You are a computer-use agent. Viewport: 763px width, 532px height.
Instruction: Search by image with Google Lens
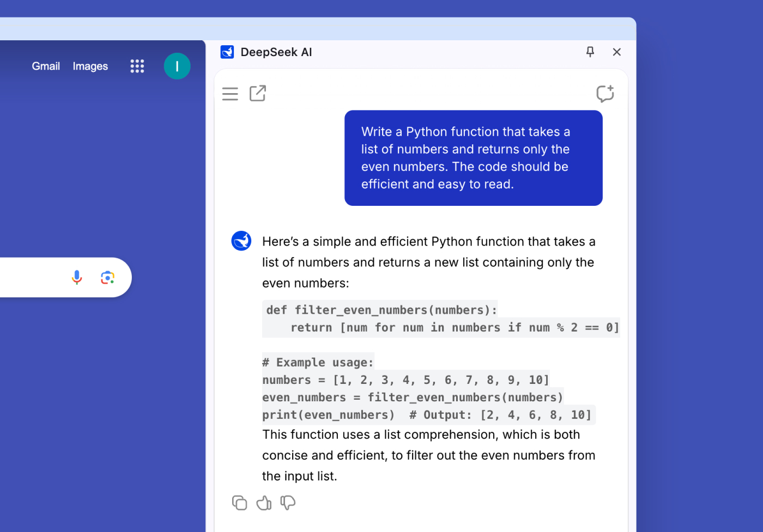[107, 278]
